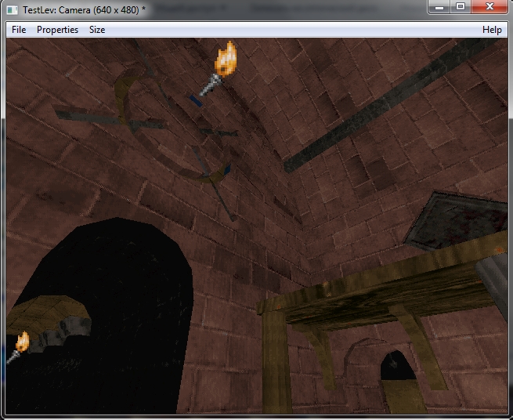Image resolution: width=513 pixels, height=420 pixels.
Task: Click the TestLev: Camera title bar text
Action: coord(84,10)
